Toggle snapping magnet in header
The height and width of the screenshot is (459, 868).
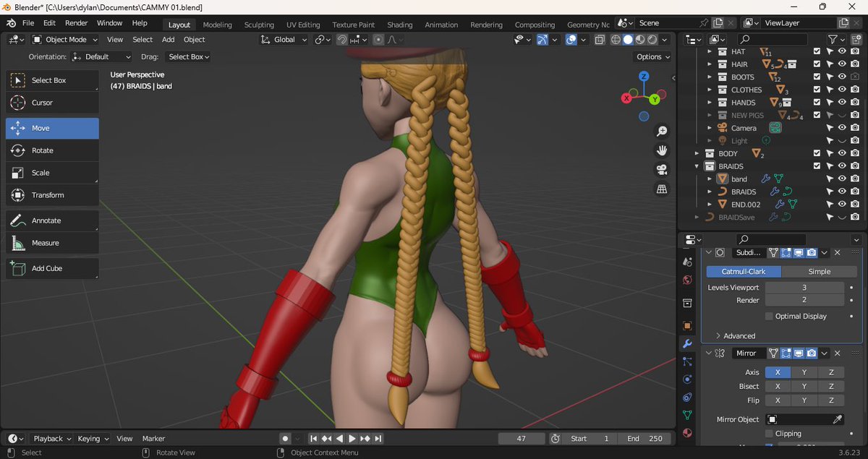point(341,40)
